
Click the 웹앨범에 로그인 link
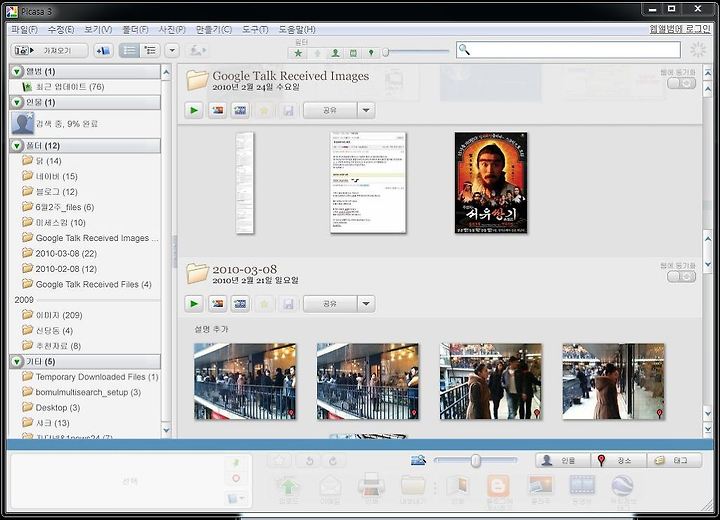tap(680, 29)
